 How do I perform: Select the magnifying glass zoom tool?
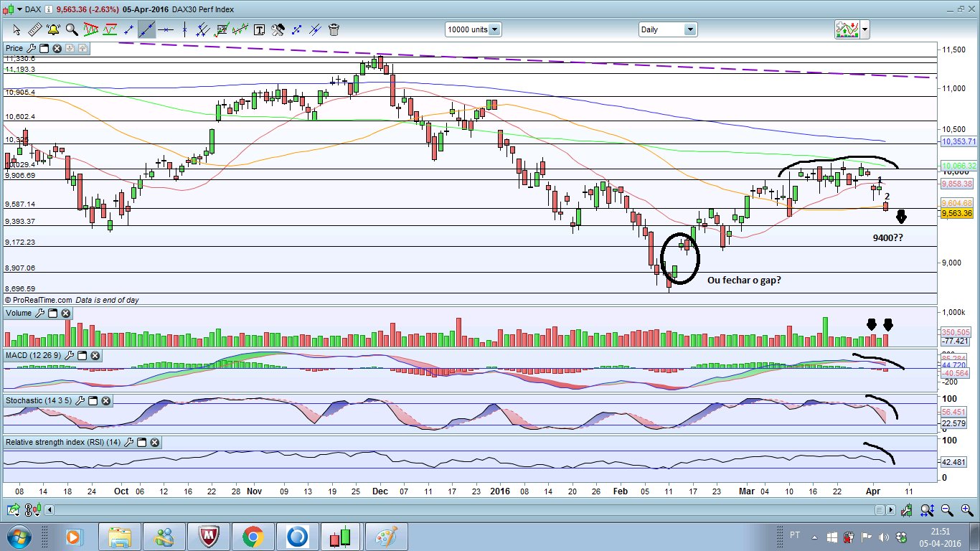[x=72, y=29]
